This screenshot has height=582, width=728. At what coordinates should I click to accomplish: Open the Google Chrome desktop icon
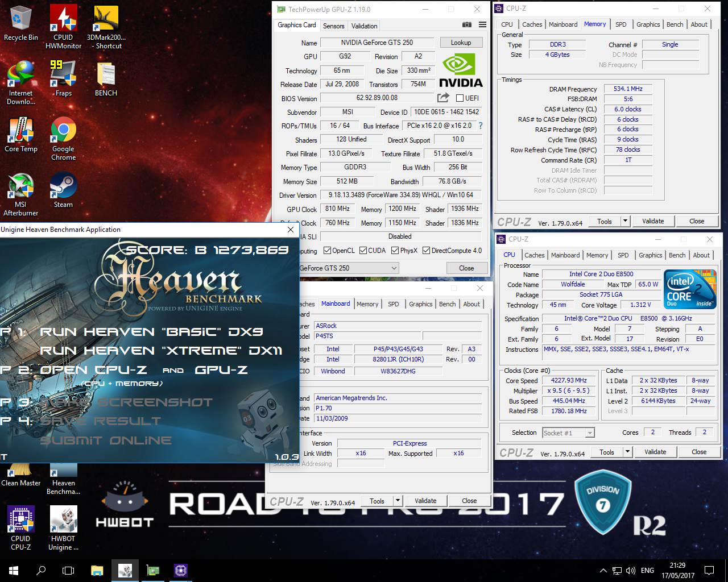pyautogui.click(x=64, y=139)
